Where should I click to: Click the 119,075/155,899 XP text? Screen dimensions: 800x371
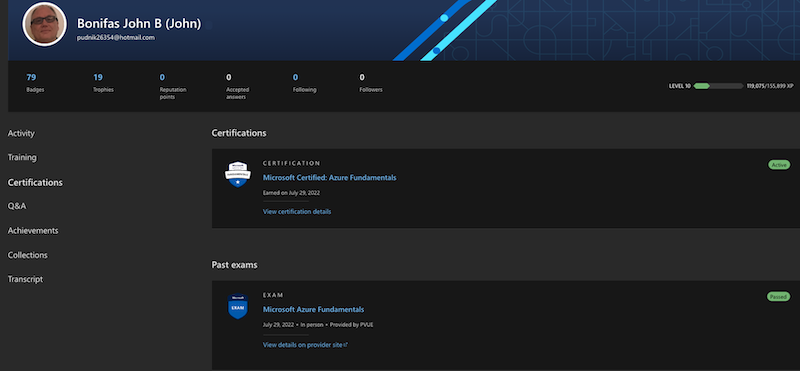tap(770, 86)
